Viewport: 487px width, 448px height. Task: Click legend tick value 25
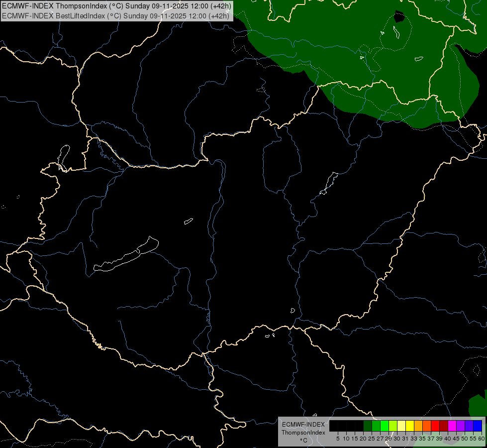372,439
